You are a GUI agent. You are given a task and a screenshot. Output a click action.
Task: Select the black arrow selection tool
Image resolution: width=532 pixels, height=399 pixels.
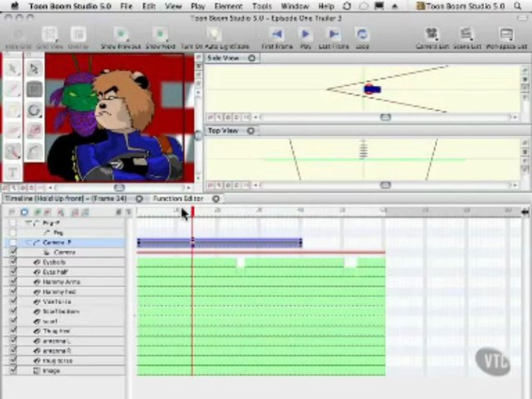[34, 69]
